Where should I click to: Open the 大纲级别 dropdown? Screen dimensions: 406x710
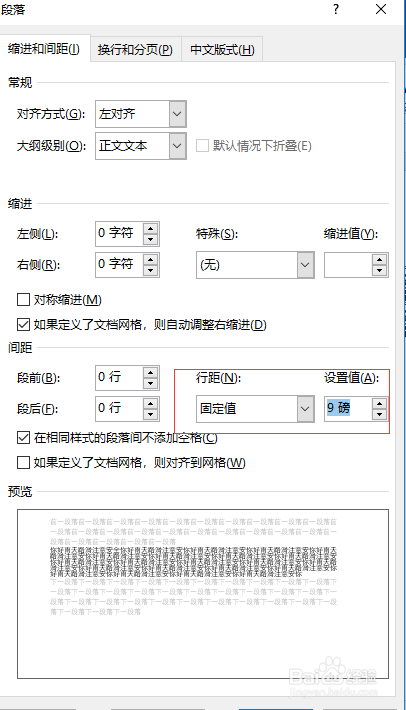141,146
